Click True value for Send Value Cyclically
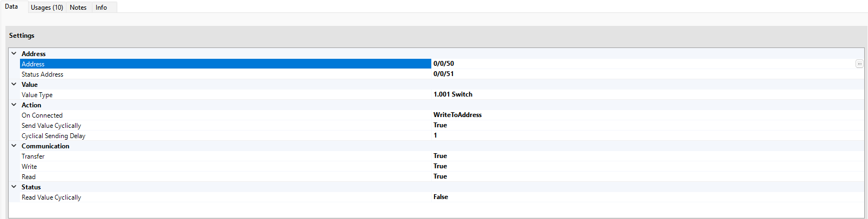868x219 pixels. pos(440,125)
